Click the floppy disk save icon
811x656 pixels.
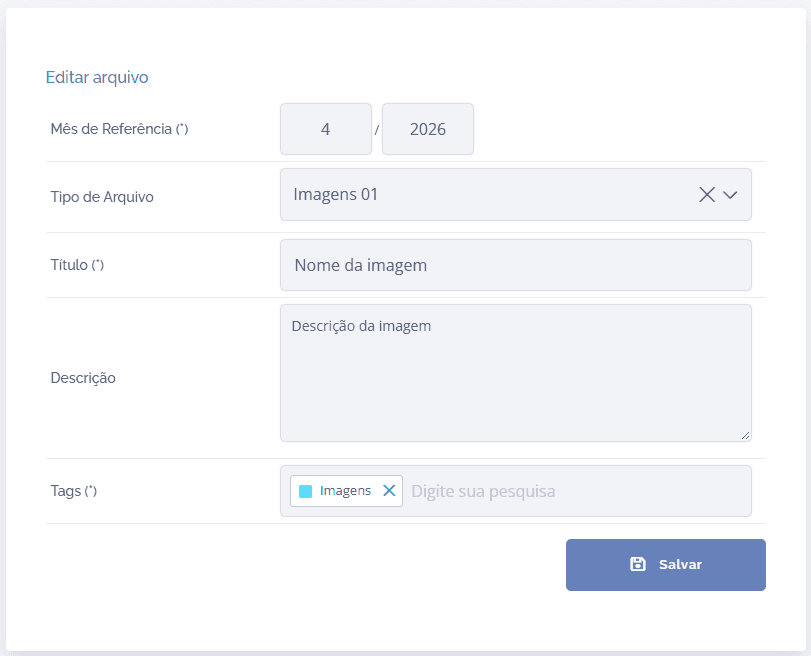tap(638, 564)
